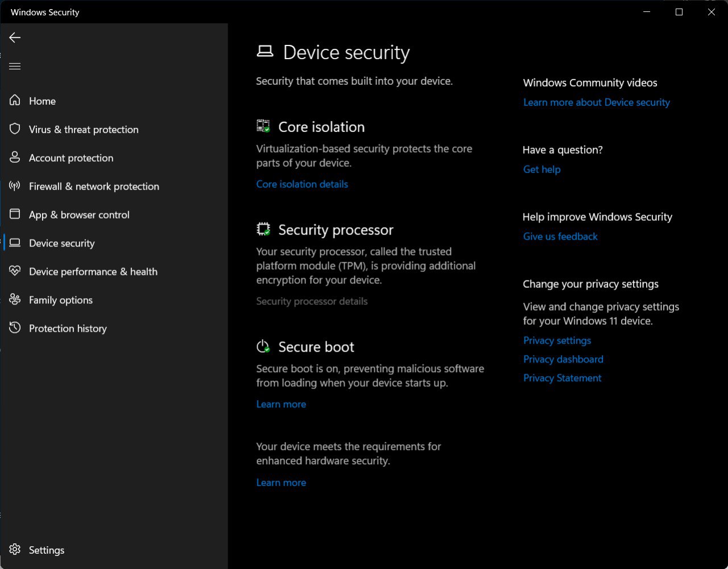Select Family options in sidebar
This screenshot has width=728, height=569.
coord(61,300)
